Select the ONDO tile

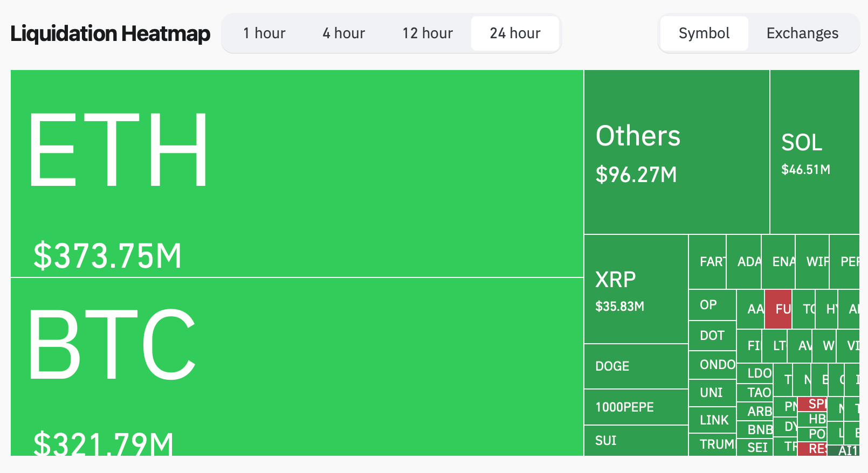(712, 365)
